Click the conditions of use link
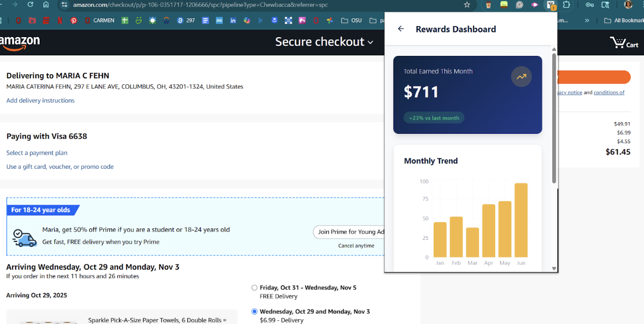This screenshot has width=644, height=324. [x=609, y=92]
